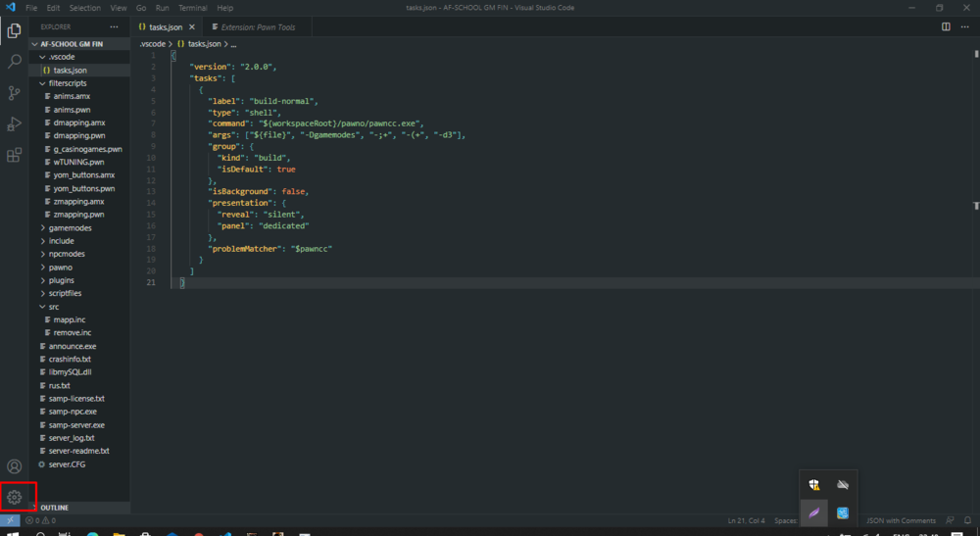Open the Selection menu

point(85,8)
